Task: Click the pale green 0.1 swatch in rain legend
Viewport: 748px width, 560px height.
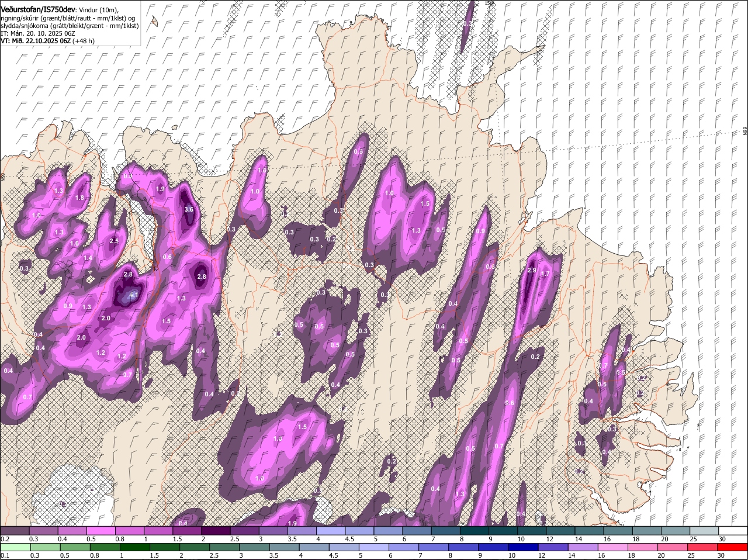Action: point(15,547)
